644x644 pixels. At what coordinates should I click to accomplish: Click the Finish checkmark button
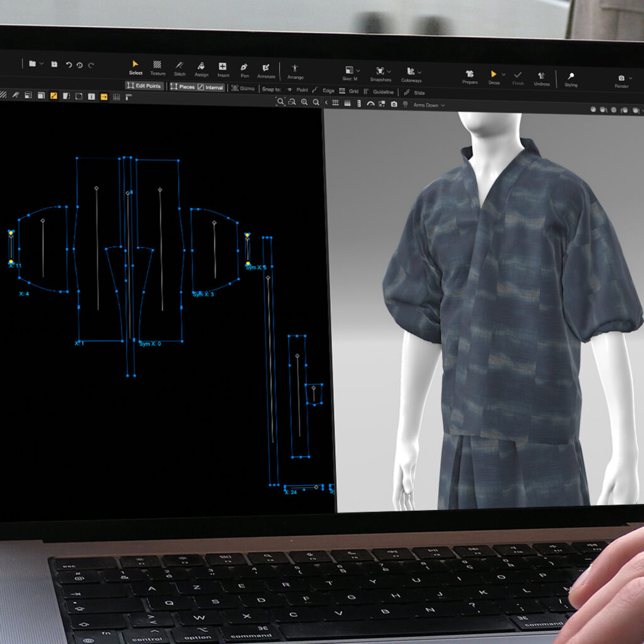[x=518, y=78]
